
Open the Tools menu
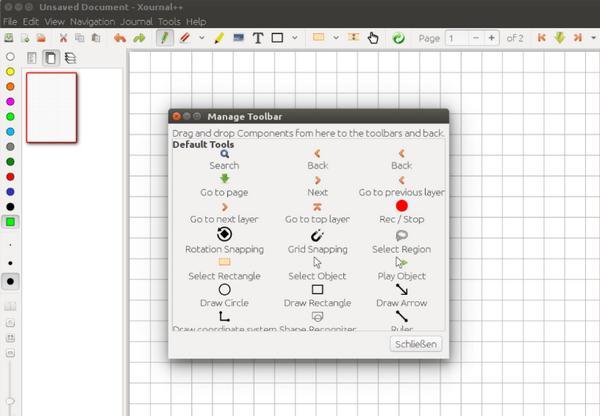click(x=169, y=21)
